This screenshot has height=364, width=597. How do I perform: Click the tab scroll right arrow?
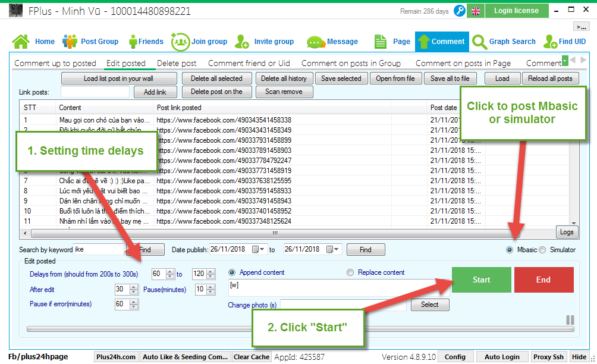coord(583,60)
